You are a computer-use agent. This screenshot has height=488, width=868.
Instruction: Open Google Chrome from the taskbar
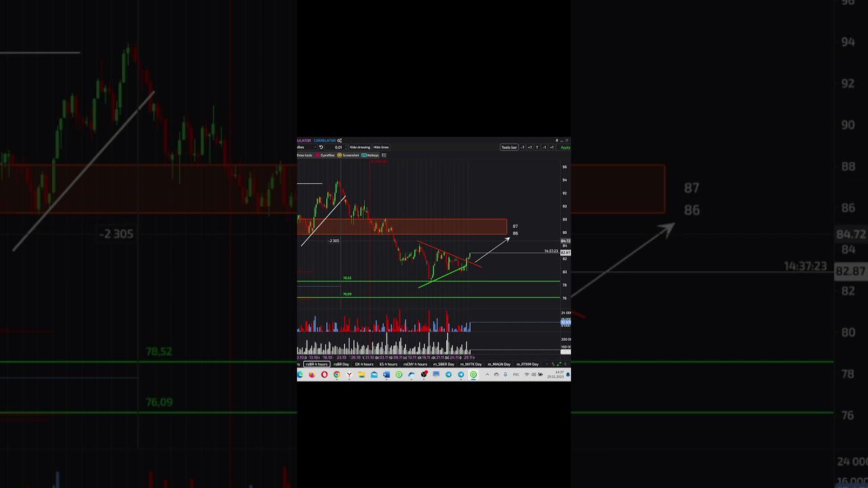[336, 375]
